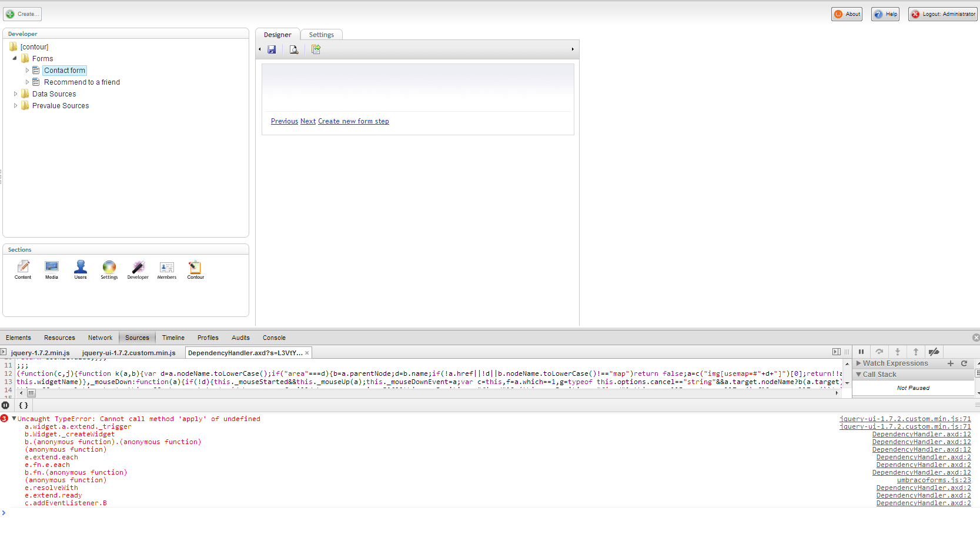This screenshot has height=534, width=980.
Task: Toggle the pause script execution button
Action: click(x=861, y=352)
